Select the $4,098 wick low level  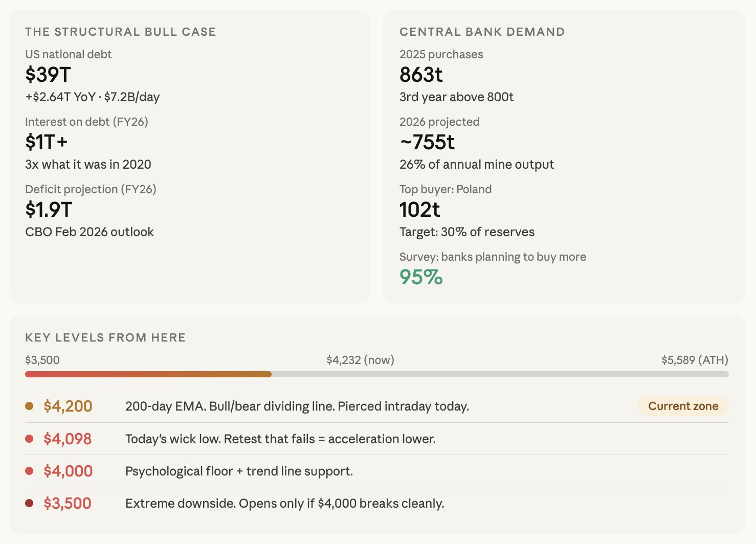point(68,439)
